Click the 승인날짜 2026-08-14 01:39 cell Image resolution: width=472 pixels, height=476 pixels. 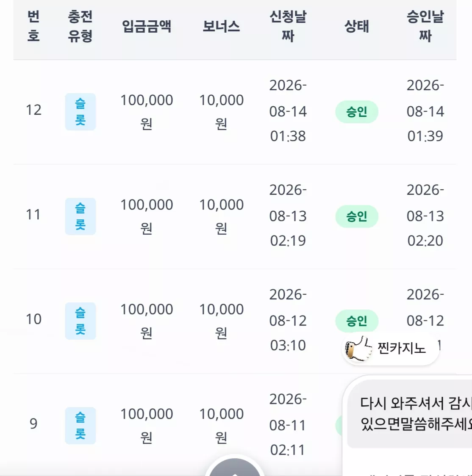pyautogui.click(x=425, y=111)
